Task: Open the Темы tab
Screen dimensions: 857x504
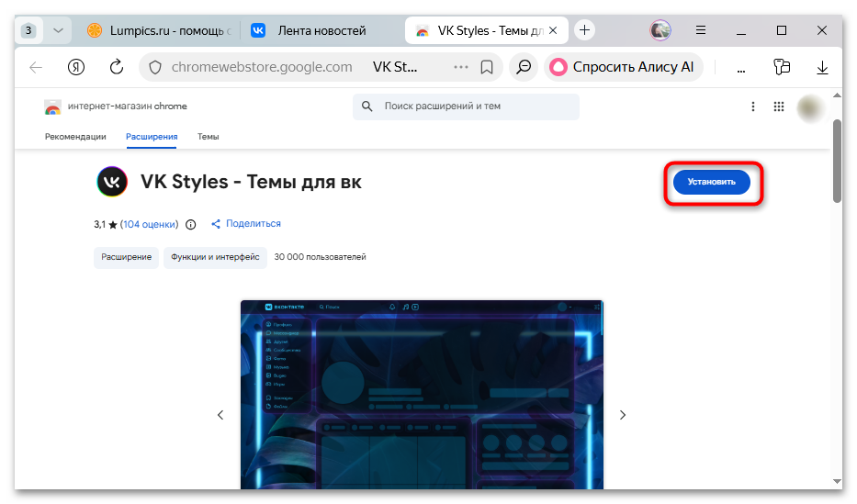Action: click(x=209, y=137)
